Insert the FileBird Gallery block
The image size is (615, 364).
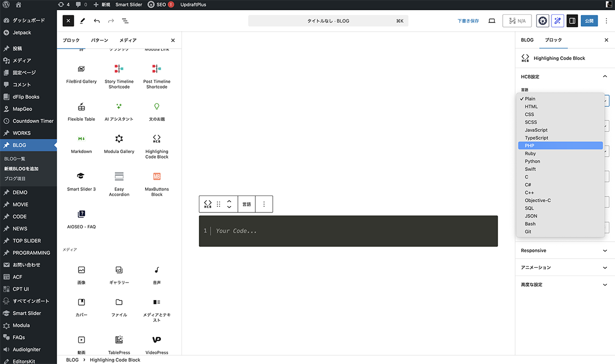pyautogui.click(x=81, y=73)
